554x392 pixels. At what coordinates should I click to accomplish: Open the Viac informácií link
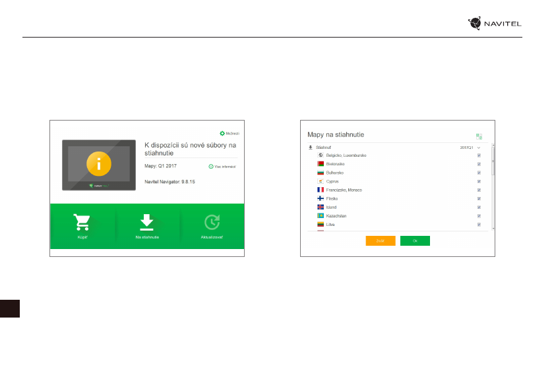(222, 167)
